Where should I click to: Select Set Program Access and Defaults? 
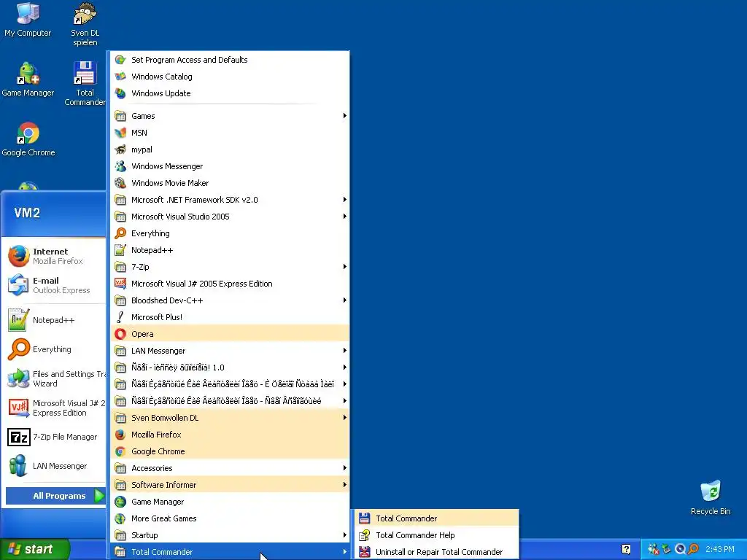tap(230, 60)
